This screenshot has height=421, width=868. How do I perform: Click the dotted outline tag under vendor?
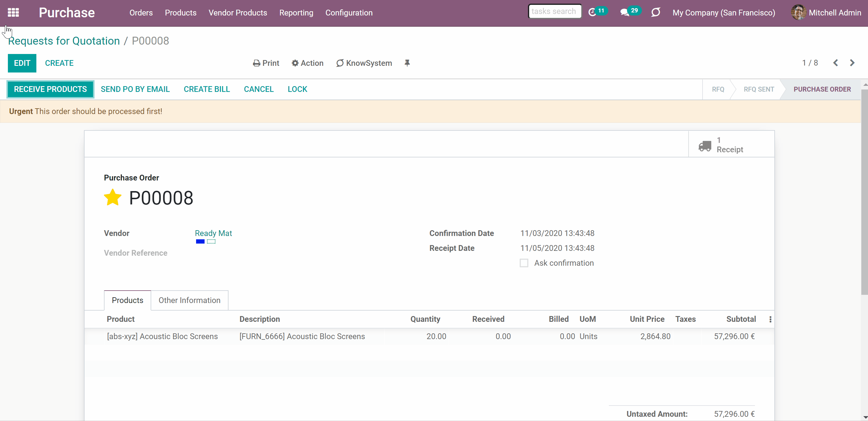click(211, 241)
